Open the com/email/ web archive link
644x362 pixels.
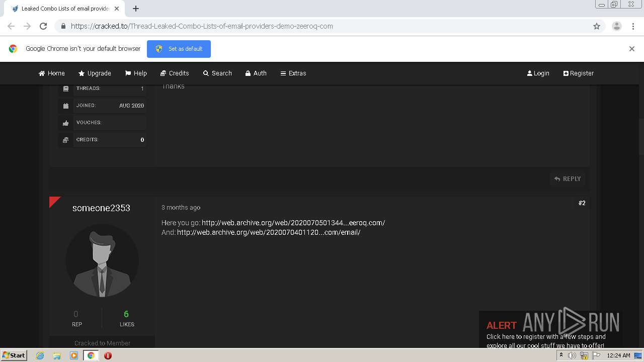click(269, 232)
